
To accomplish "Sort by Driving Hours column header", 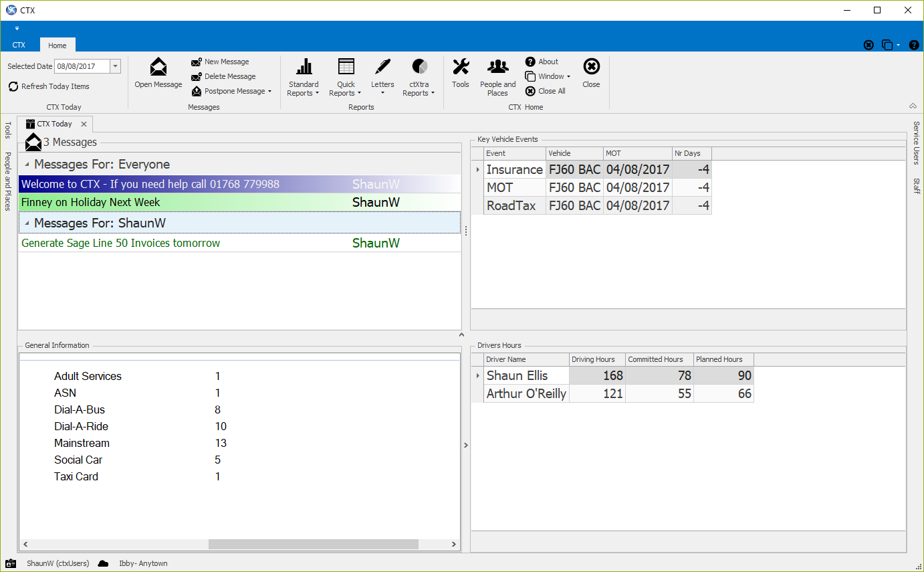I will pos(597,359).
